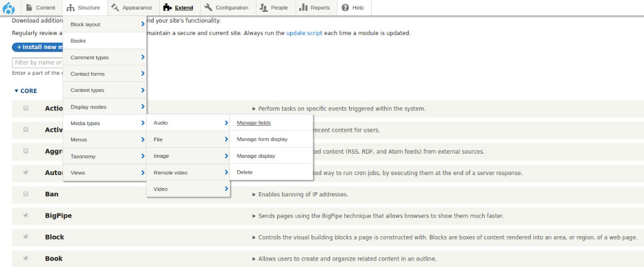The width and height of the screenshot is (644, 267).
Task: Toggle the BigPipe module checkbox
Action: pyautogui.click(x=26, y=215)
